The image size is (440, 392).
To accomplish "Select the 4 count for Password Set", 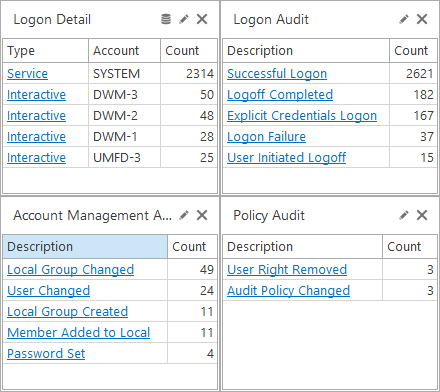I will (x=192, y=354).
